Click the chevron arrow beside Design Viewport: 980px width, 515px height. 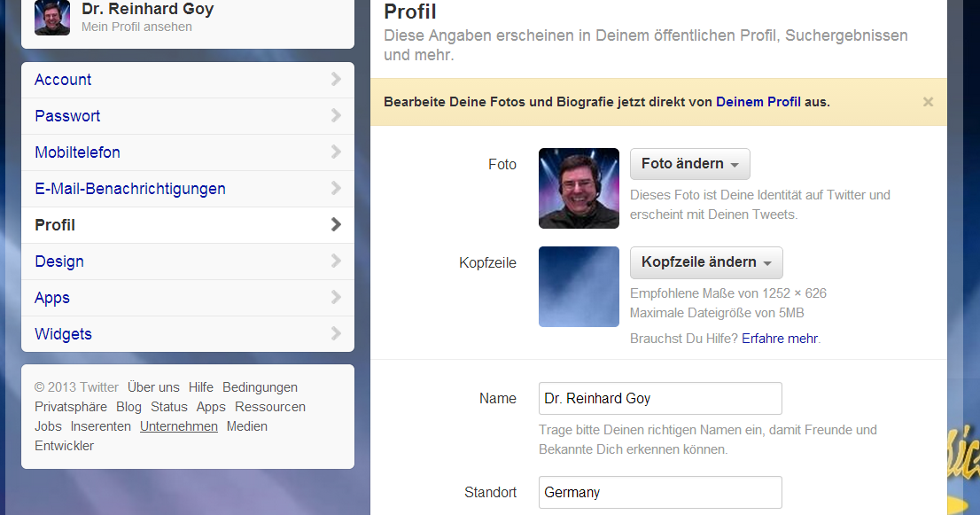pyautogui.click(x=336, y=260)
